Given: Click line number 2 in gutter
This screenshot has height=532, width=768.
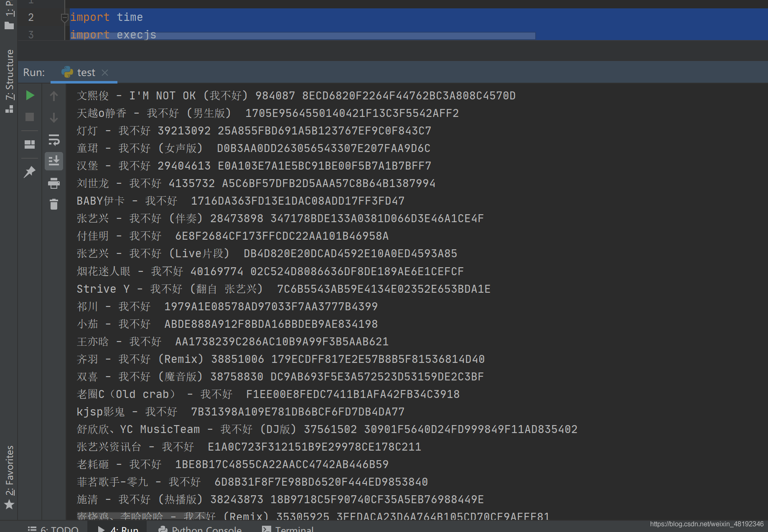Looking at the screenshot, I should pyautogui.click(x=31, y=17).
